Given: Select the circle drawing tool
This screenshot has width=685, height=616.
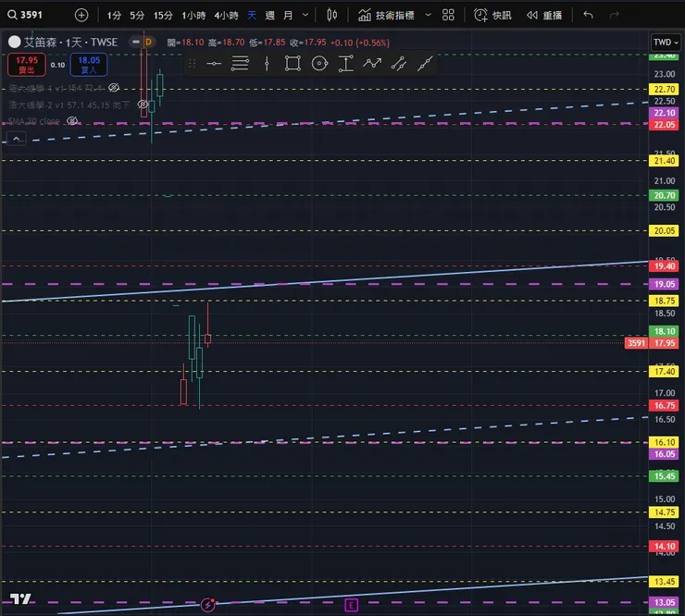Looking at the screenshot, I should pos(319,64).
